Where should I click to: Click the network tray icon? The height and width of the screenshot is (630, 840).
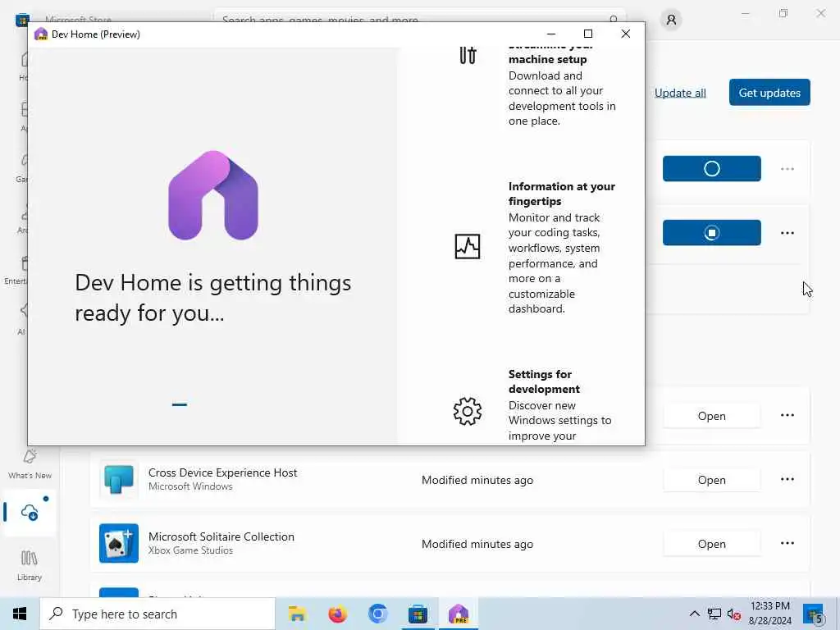[x=714, y=614]
